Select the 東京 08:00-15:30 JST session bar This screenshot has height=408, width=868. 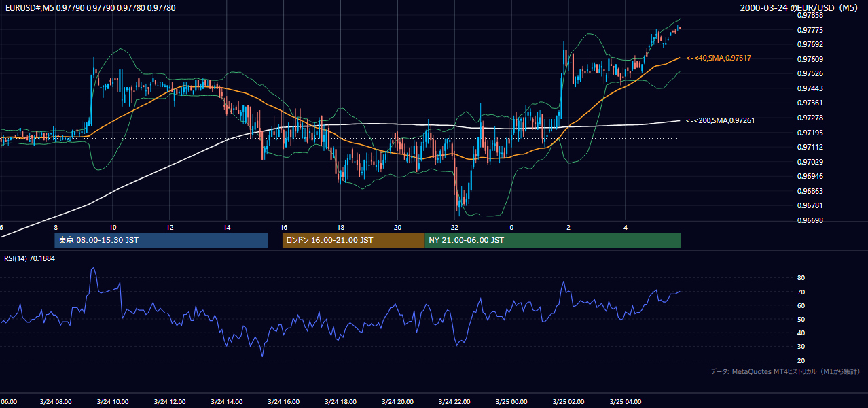tap(162, 240)
